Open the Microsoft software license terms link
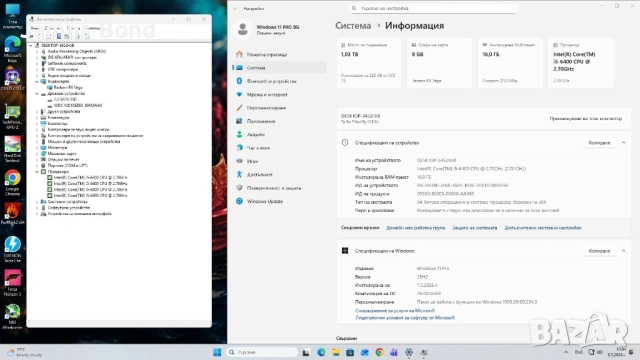640x360 pixels. (x=405, y=318)
